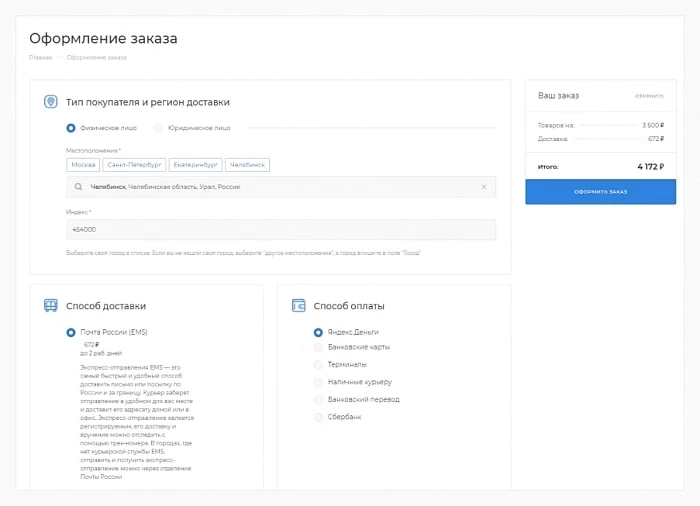Focus the Индекс field showing 454000
700x506 pixels.
[x=281, y=230]
